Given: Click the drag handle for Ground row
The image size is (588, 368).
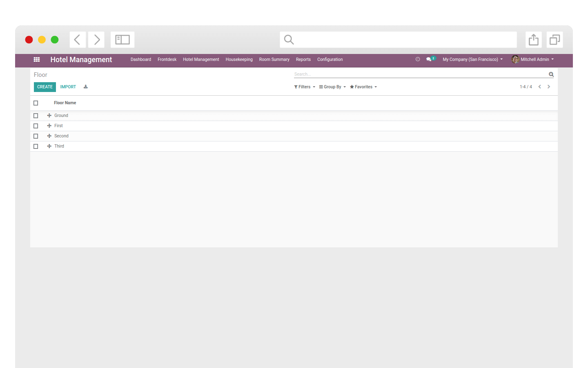Looking at the screenshot, I should click(x=49, y=116).
